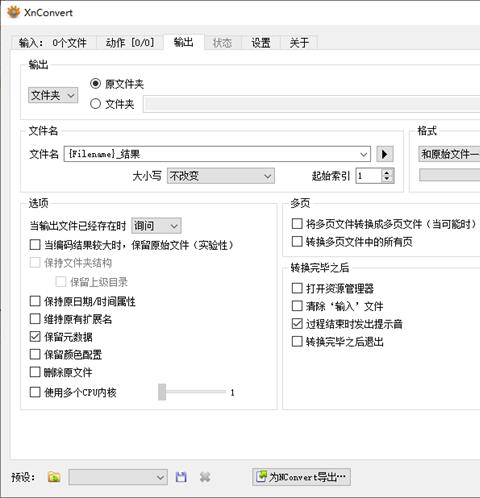
Task: Open the 关于 tab
Action: pos(299,43)
